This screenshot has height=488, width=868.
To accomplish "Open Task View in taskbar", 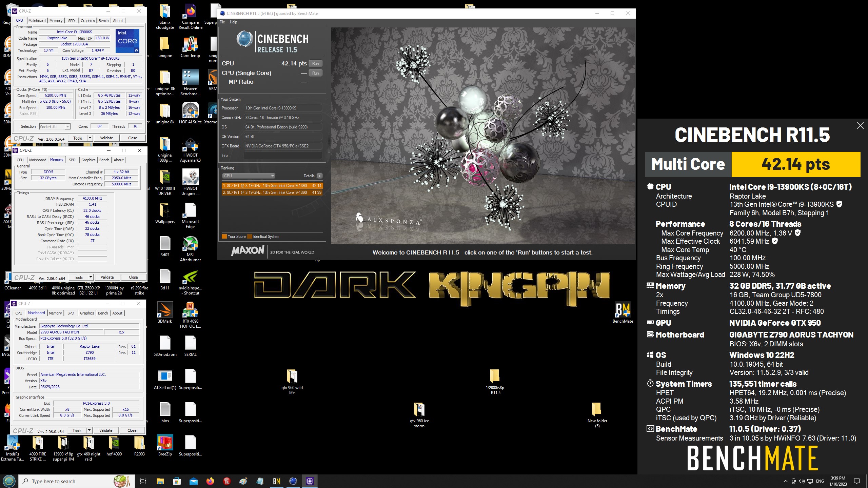I will pyautogui.click(x=143, y=481).
